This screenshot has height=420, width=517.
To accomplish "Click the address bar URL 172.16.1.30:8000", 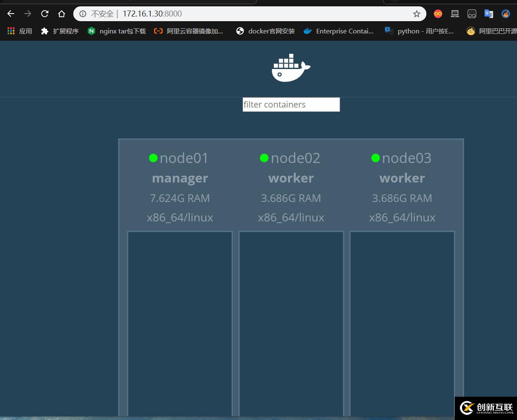I will click(152, 14).
